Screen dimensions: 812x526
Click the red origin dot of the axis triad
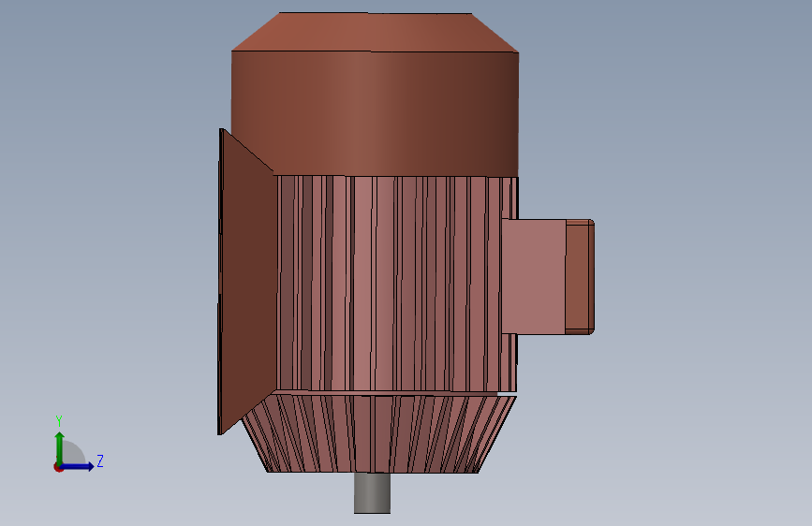coord(58,467)
